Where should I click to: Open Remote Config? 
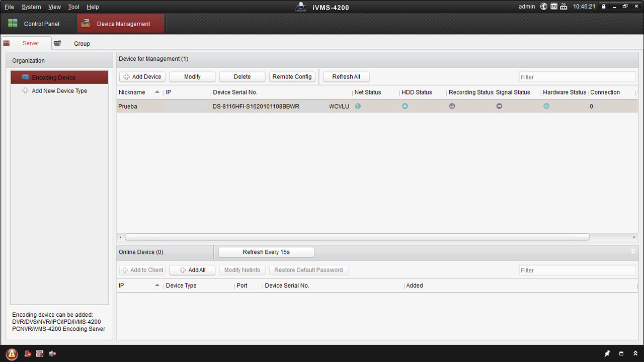click(x=292, y=77)
